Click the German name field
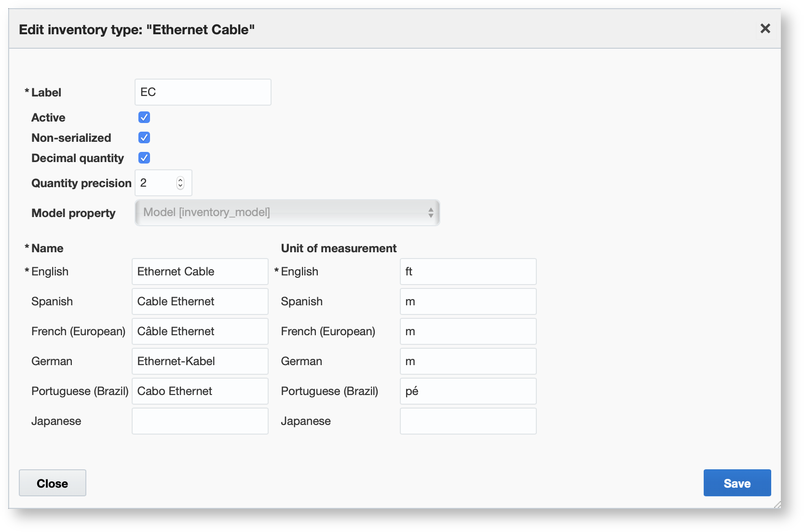This screenshot has width=804, height=532. pos(200,361)
